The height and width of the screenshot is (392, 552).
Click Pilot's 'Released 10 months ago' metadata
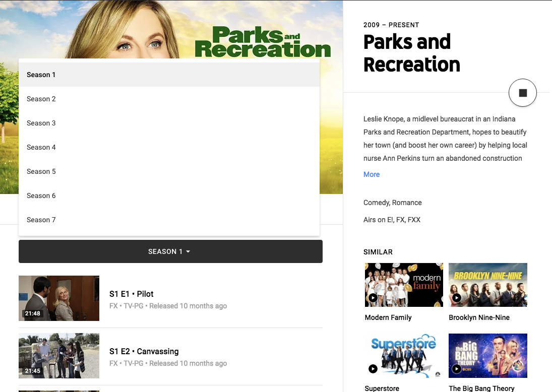pos(188,306)
